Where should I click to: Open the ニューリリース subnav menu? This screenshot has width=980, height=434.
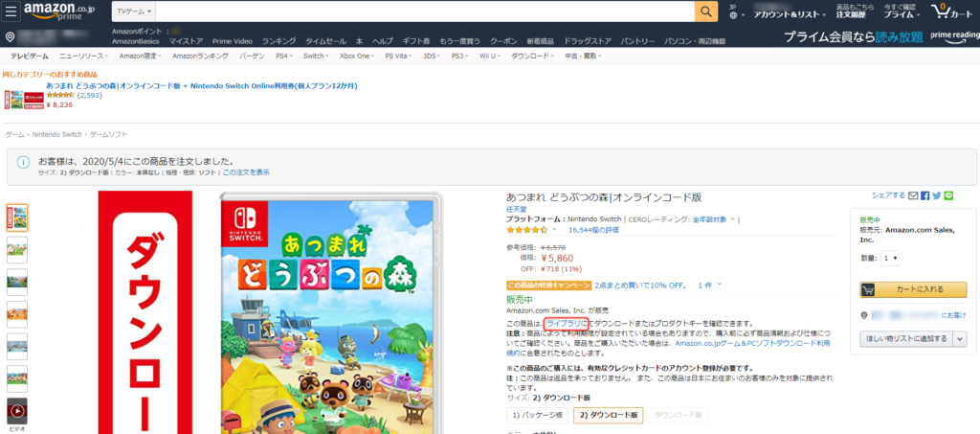[x=84, y=56]
